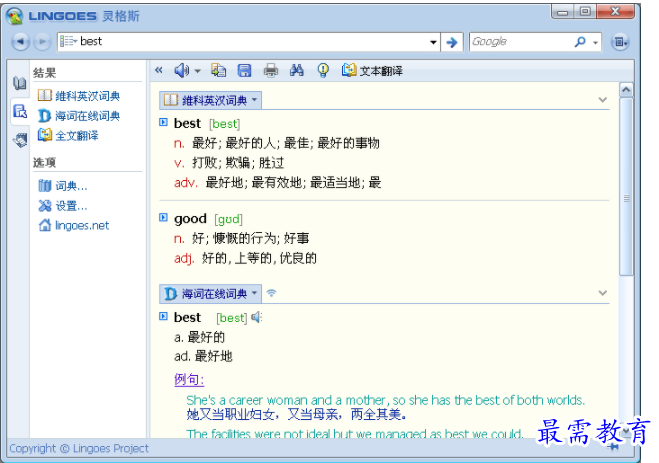Collapse the 维科英汉词典 section chevron
Screen dimensions: 659x463
click(x=603, y=100)
